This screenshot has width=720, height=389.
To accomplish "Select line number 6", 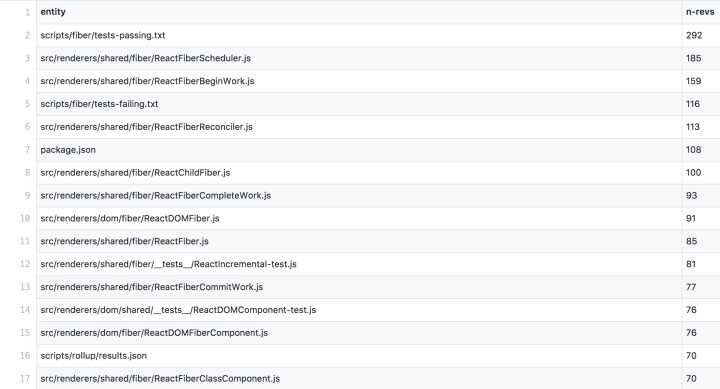I will click(27, 127).
